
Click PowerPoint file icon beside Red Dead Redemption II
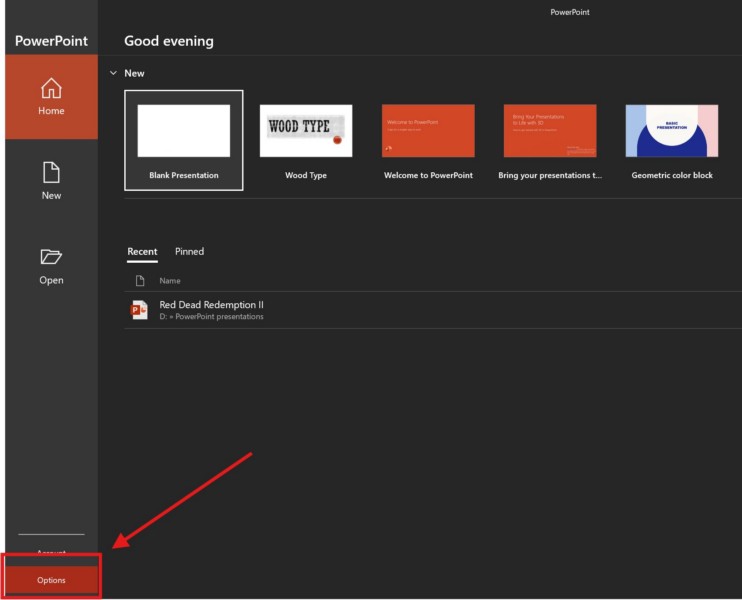(140, 310)
